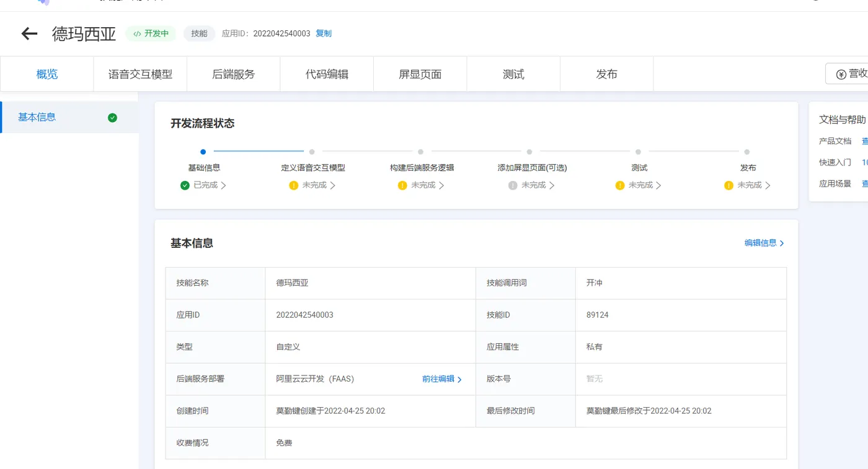
Task: Click the 定义语音交互模型 step dot
Action: pos(312,151)
